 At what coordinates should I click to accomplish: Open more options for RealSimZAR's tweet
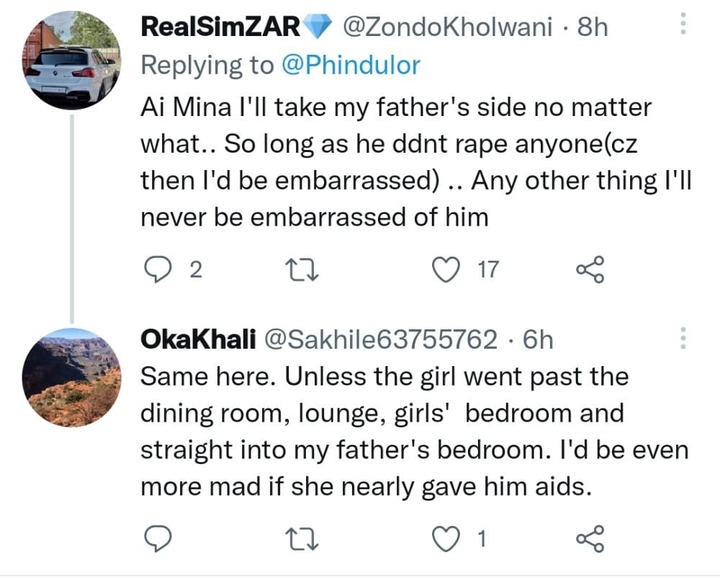[x=683, y=23]
